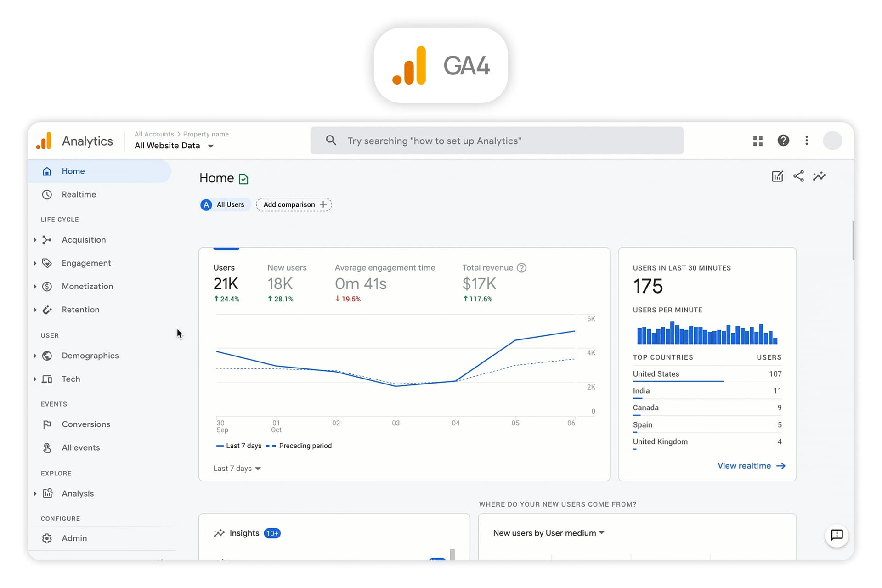Select the All Users comparison chip
Image resolution: width=882 pixels, height=588 pixels.
225,204
